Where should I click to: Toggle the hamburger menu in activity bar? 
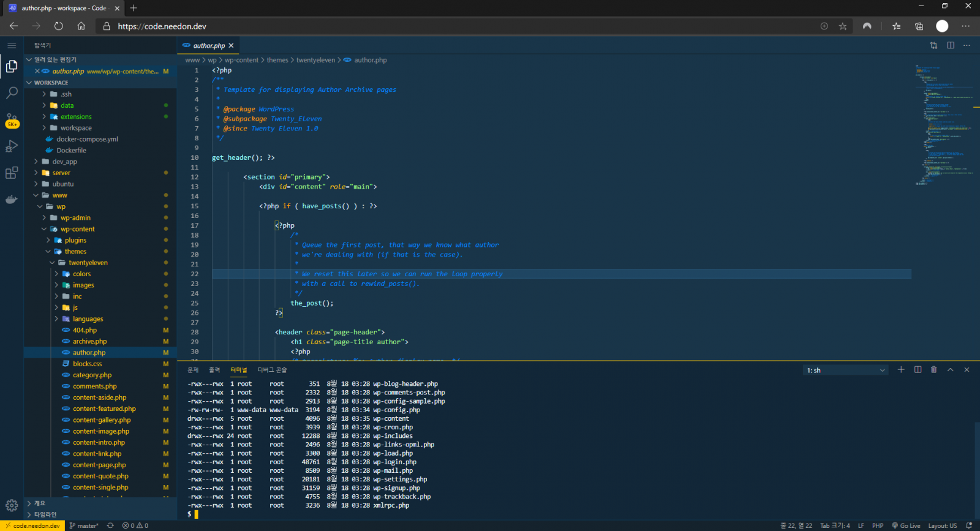(12, 45)
